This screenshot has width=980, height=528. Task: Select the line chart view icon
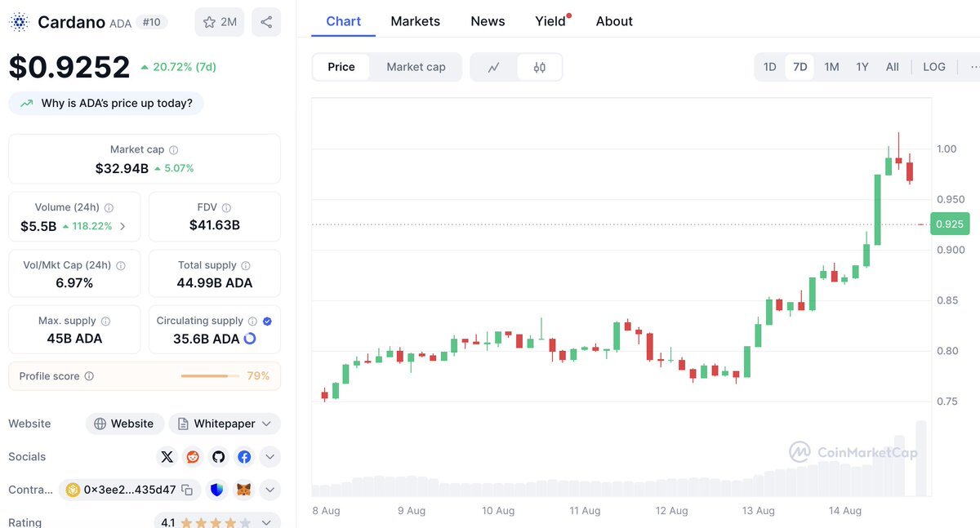[493, 67]
